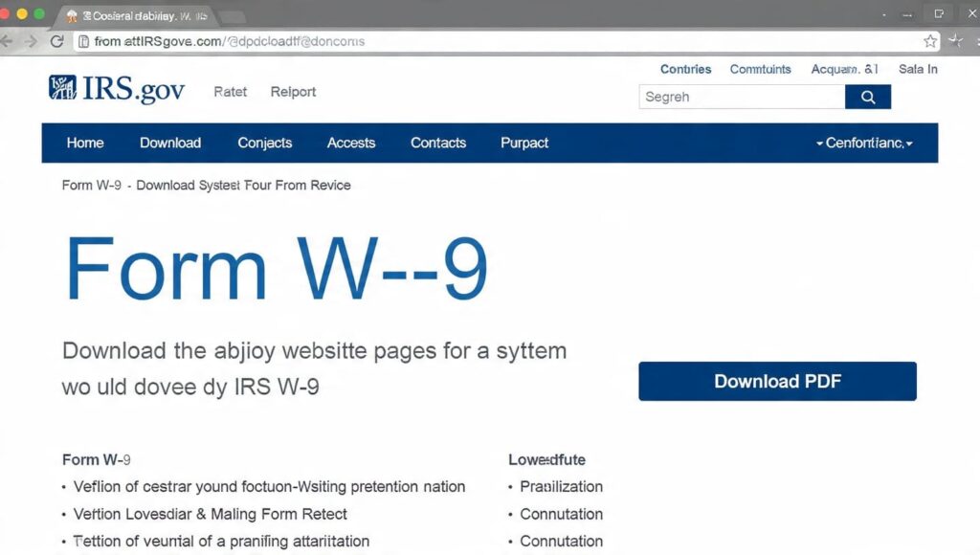Click the Lowedfute section heading
The width and height of the screenshot is (980, 555).
546,460
